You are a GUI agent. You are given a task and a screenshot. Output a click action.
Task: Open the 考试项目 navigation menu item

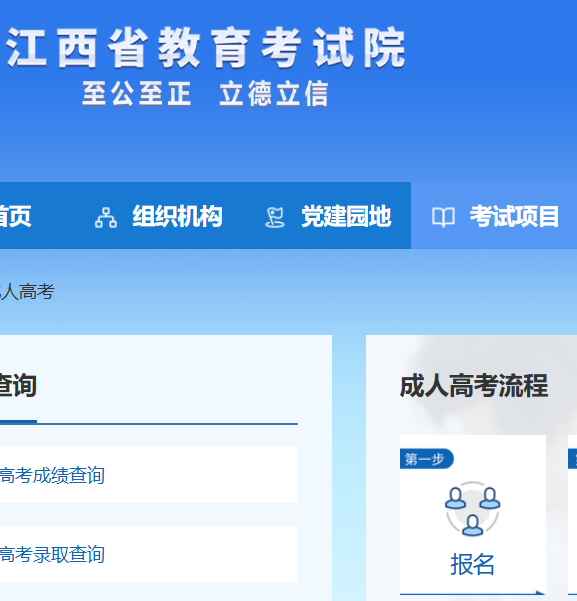pyautogui.click(x=515, y=217)
